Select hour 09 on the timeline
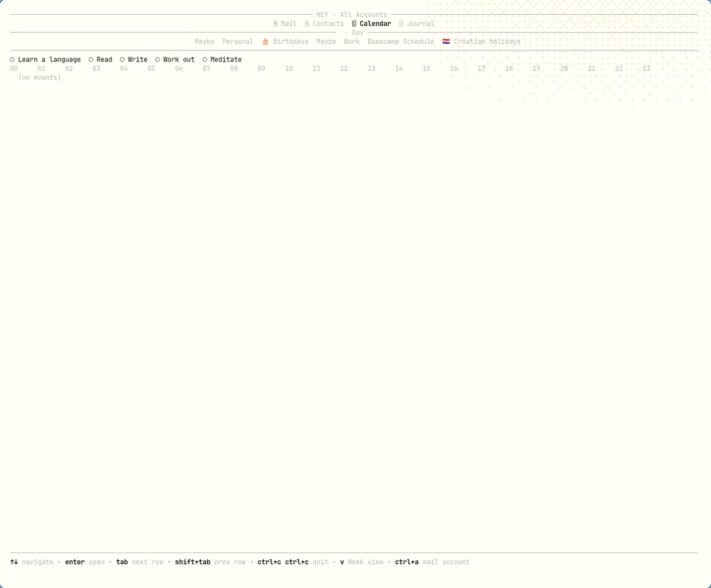The image size is (711, 588). tap(261, 69)
